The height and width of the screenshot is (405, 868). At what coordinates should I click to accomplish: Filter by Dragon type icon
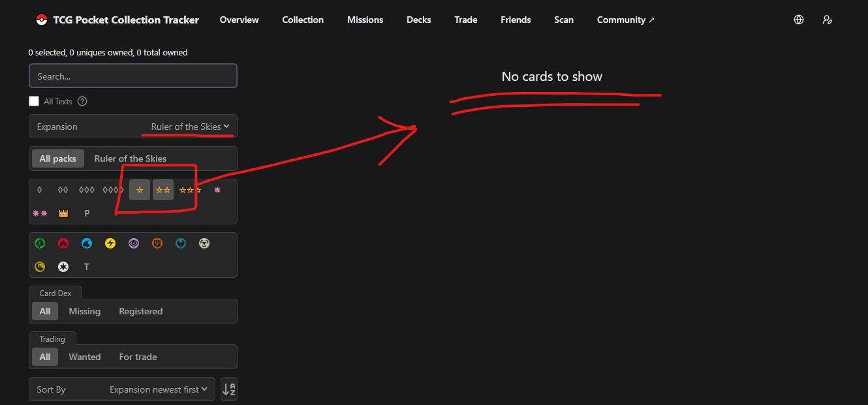pos(40,267)
